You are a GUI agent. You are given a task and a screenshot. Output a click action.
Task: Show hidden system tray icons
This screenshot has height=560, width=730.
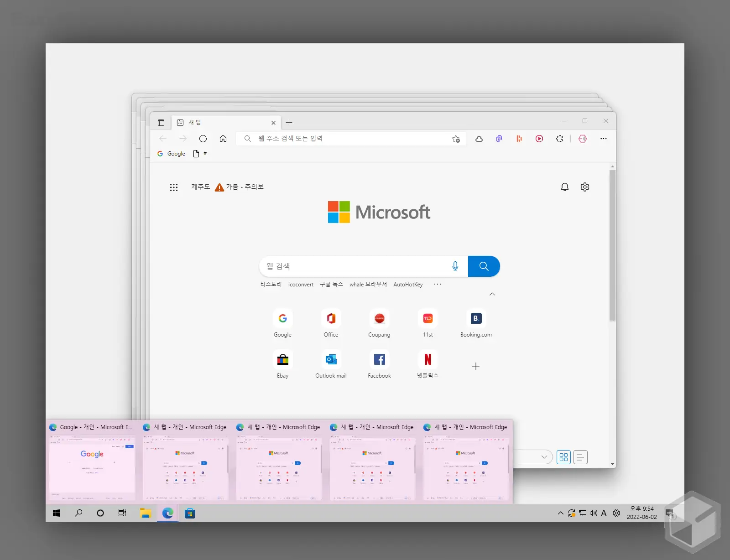(560, 513)
